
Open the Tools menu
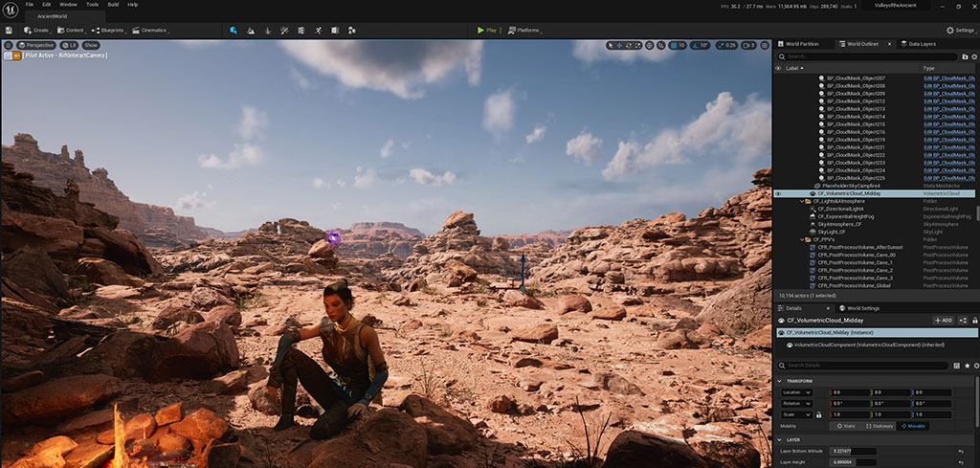tap(92, 5)
